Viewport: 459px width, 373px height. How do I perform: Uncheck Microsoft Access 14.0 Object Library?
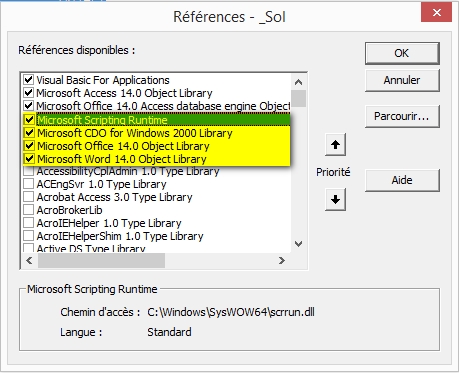pyautogui.click(x=28, y=93)
